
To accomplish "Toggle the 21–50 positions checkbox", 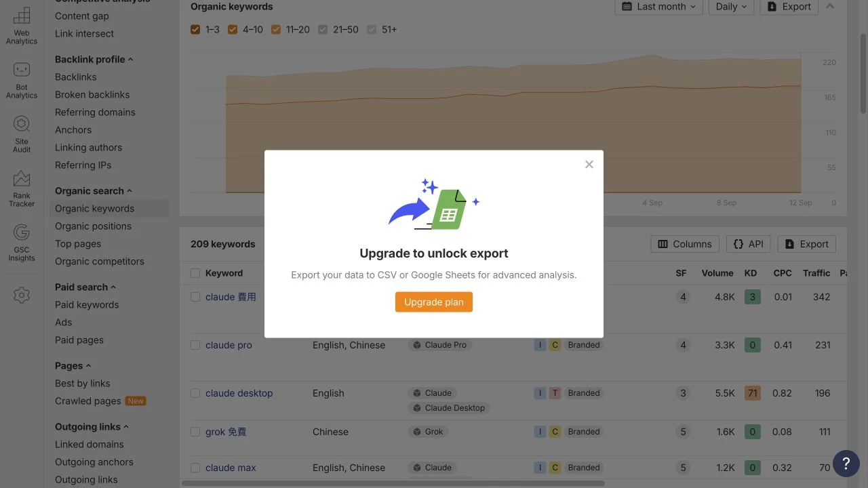I will click(x=323, y=30).
